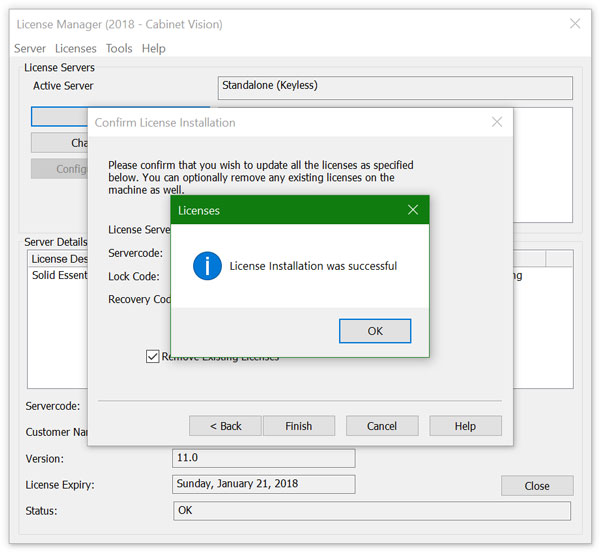
Task: Click the Finish button in Confirm License Installation
Action: coord(299,426)
